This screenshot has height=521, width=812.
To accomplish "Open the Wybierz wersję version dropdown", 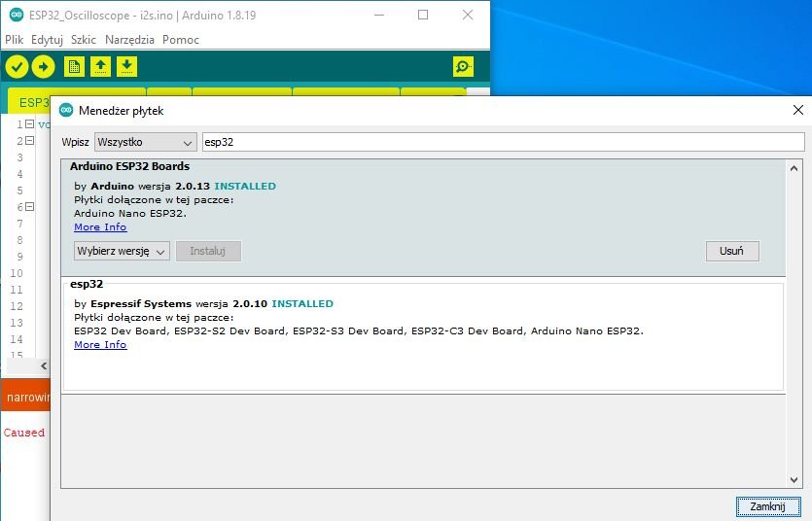I will (x=122, y=251).
